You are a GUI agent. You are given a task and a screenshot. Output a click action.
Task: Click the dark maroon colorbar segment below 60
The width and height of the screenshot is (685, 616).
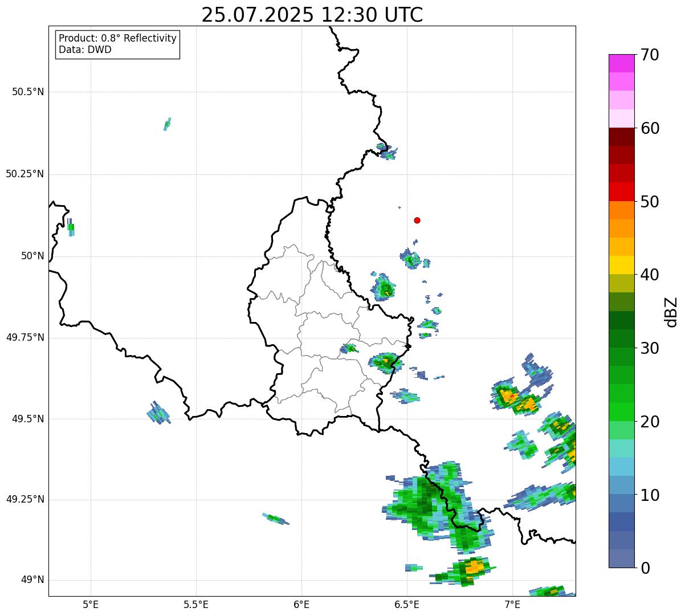click(x=621, y=137)
